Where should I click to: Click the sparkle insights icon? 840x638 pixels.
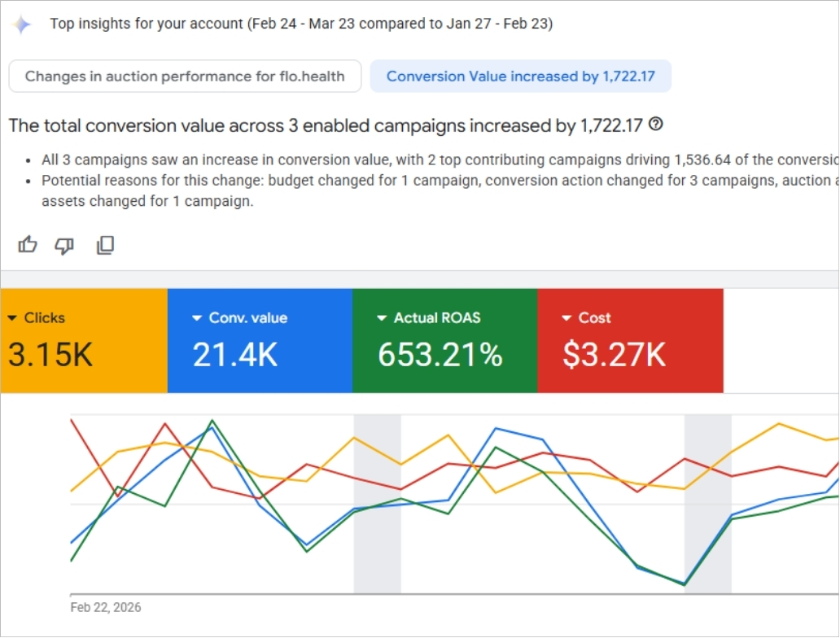click(22, 24)
